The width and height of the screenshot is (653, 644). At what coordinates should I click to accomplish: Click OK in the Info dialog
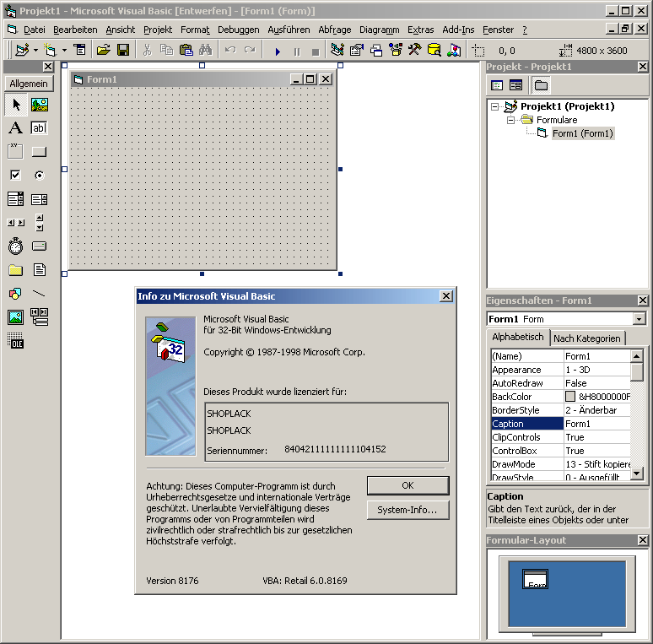pos(407,485)
